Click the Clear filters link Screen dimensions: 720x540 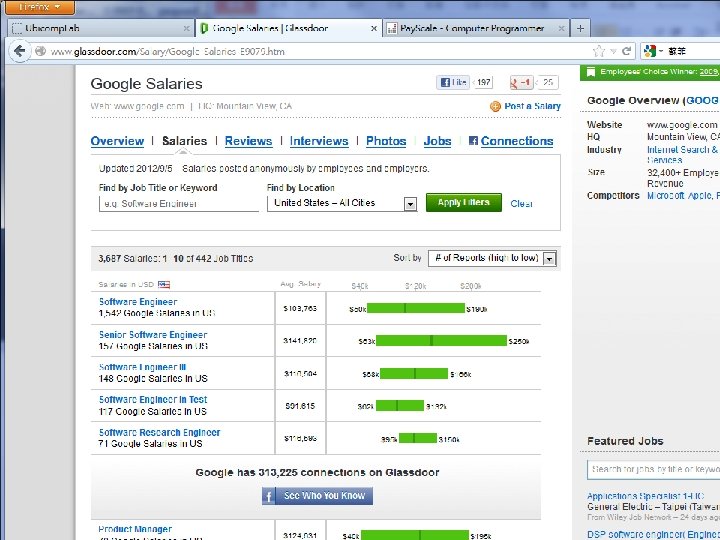[521, 203]
